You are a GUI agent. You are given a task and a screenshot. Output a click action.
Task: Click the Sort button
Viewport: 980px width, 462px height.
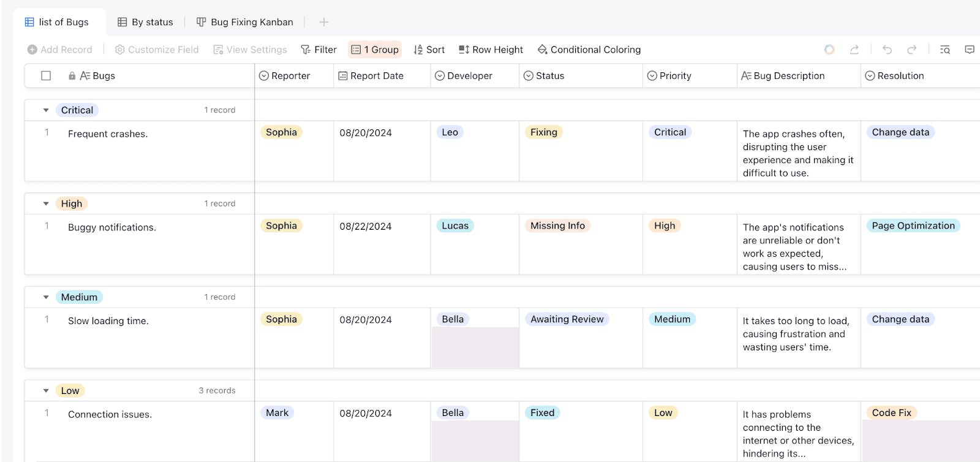(429, 50)
